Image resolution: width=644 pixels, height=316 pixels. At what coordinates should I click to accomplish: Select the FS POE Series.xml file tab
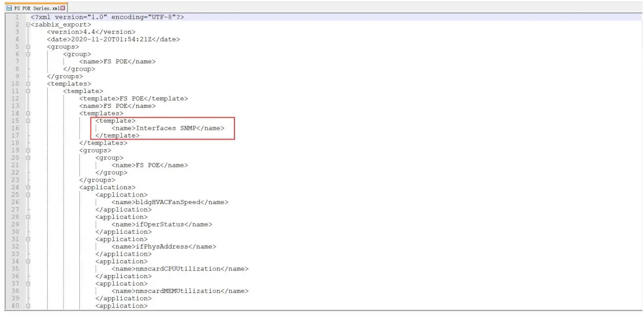(x=35, y=8)
